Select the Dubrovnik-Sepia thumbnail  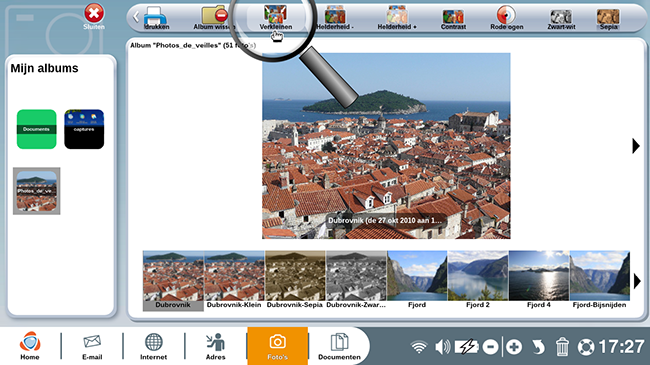[x=295, y=280]
